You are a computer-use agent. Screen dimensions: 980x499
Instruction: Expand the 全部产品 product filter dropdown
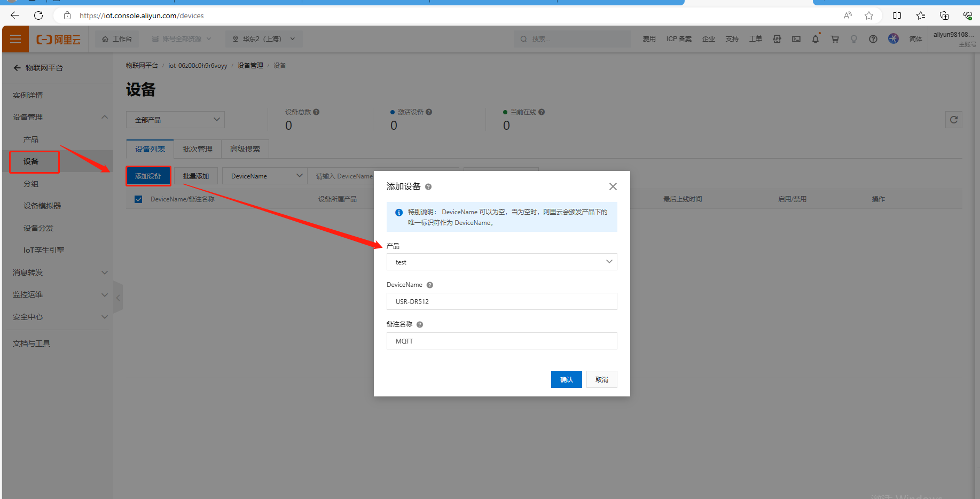175,120
